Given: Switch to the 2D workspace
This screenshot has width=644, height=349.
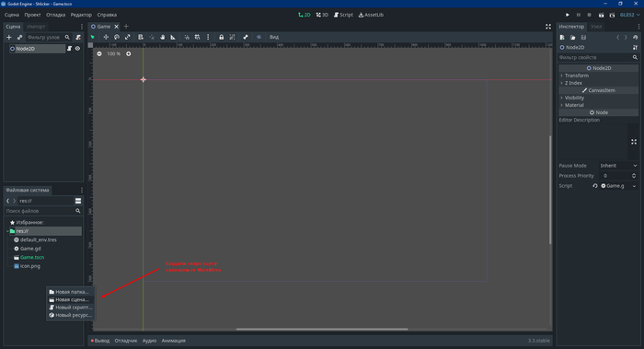Looking at the screenshot, I should point(305,15).
